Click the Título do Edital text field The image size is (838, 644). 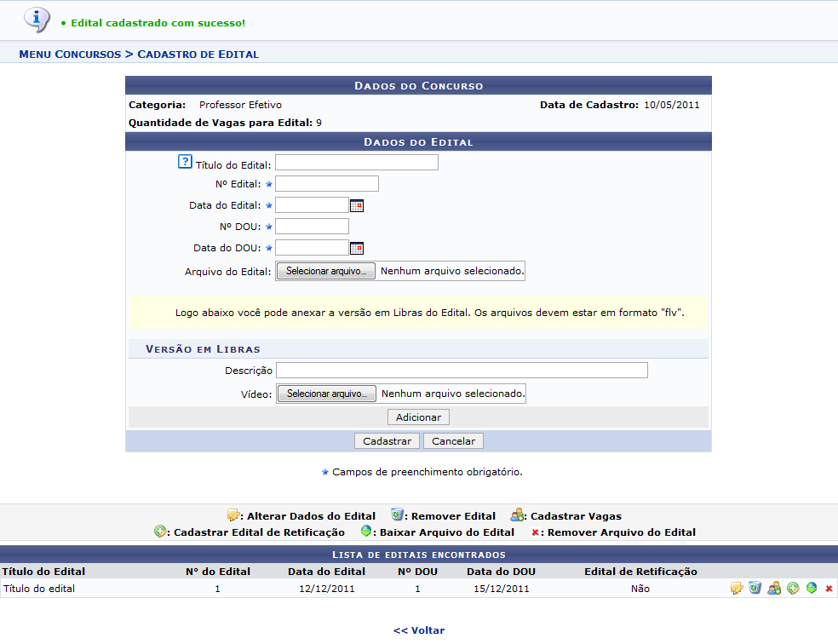tap(356, 163)
